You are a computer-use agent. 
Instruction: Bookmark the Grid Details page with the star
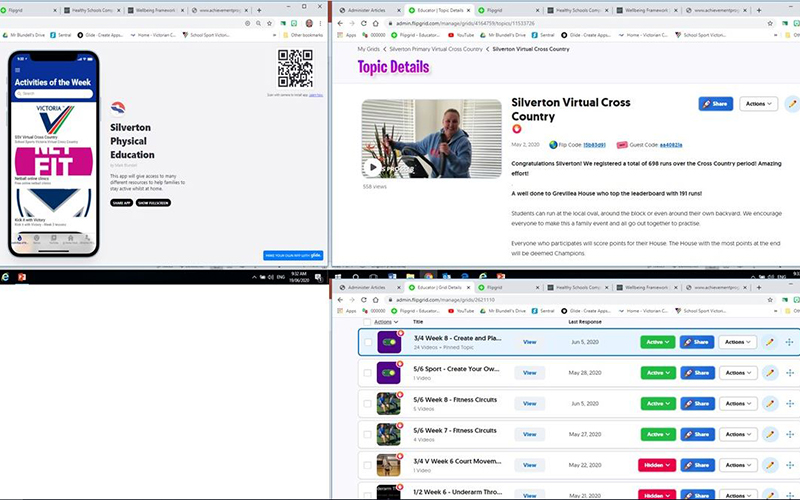[x=770, y=300]
